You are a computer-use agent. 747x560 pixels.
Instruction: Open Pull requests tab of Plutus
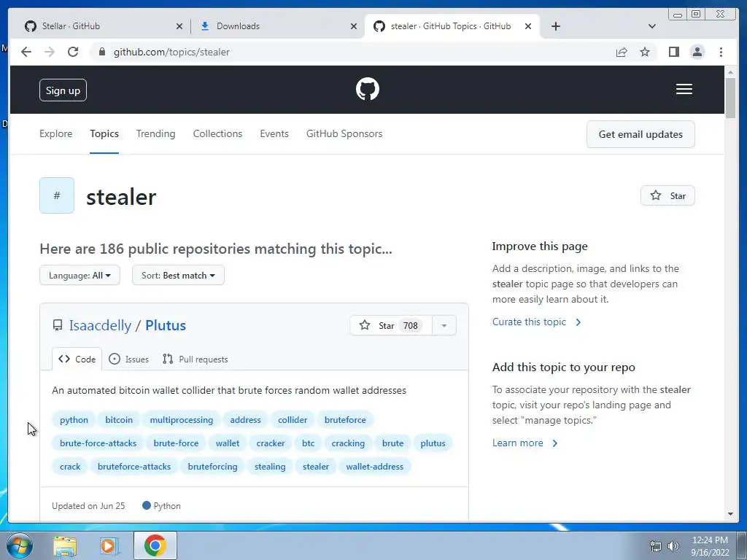[195, 359]
